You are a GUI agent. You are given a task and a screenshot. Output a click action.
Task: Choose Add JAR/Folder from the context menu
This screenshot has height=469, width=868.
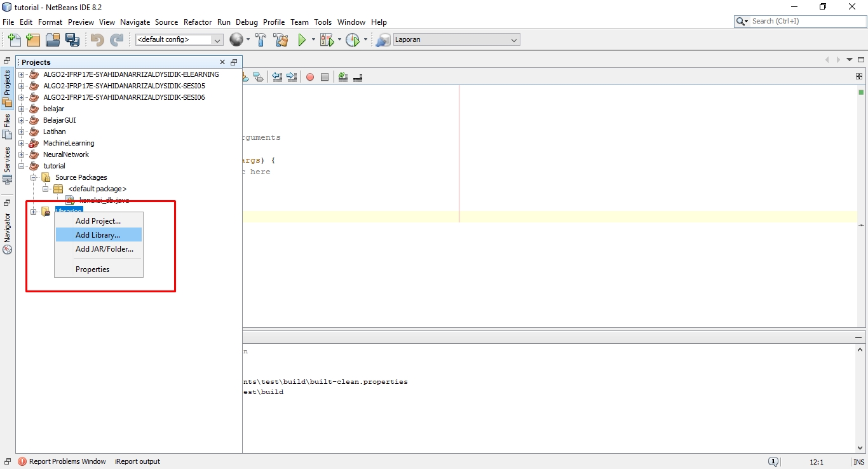point(104,248)
